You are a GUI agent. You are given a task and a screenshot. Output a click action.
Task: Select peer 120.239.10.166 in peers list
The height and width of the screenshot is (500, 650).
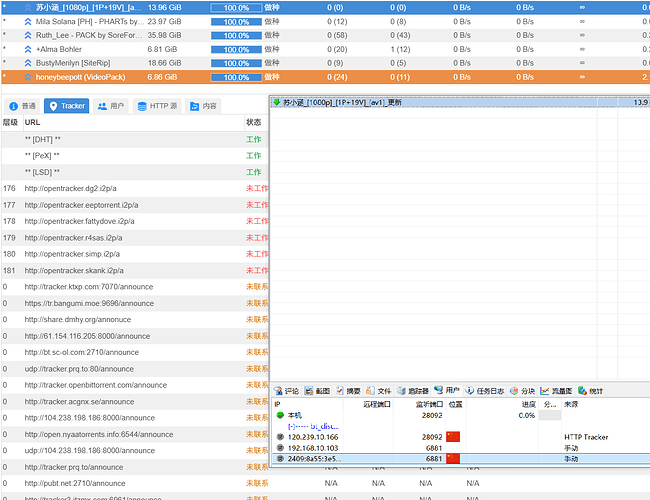(315, 436)
